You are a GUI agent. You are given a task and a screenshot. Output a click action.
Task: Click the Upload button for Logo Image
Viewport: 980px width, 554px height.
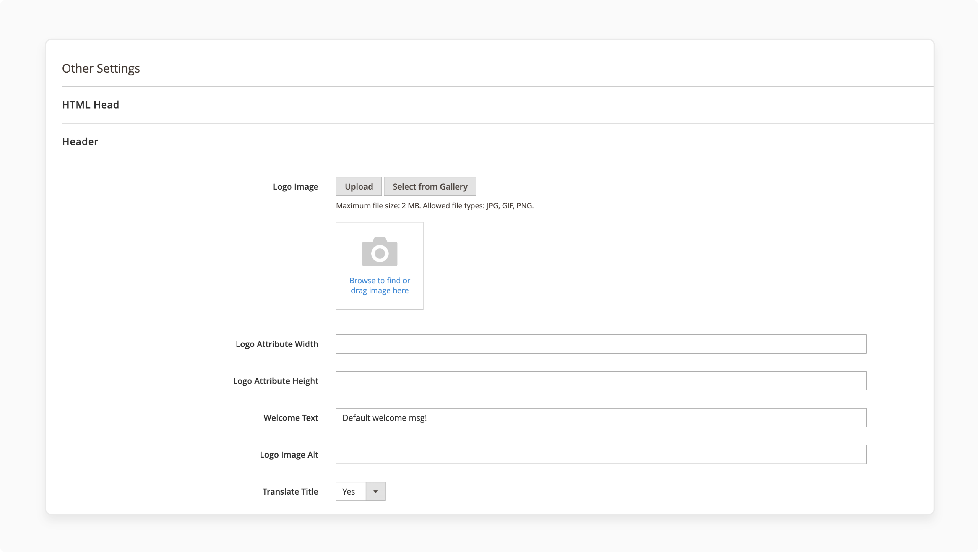tap(359, 187)
